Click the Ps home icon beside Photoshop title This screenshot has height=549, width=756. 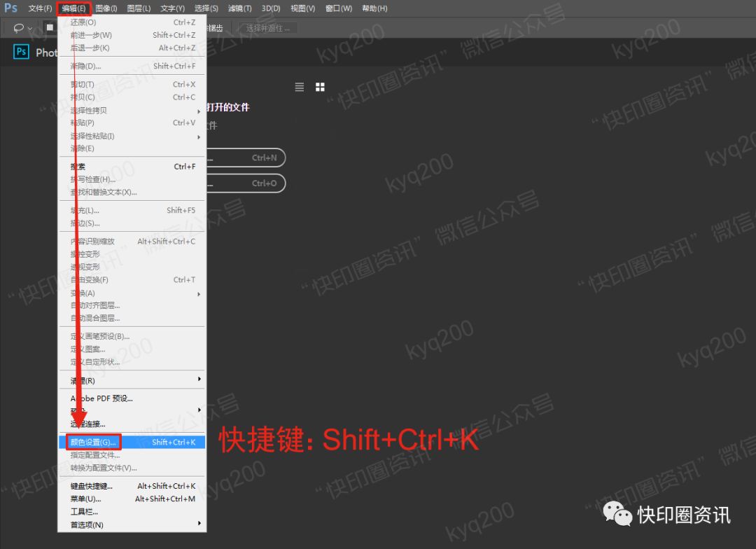tap(21, 52)
